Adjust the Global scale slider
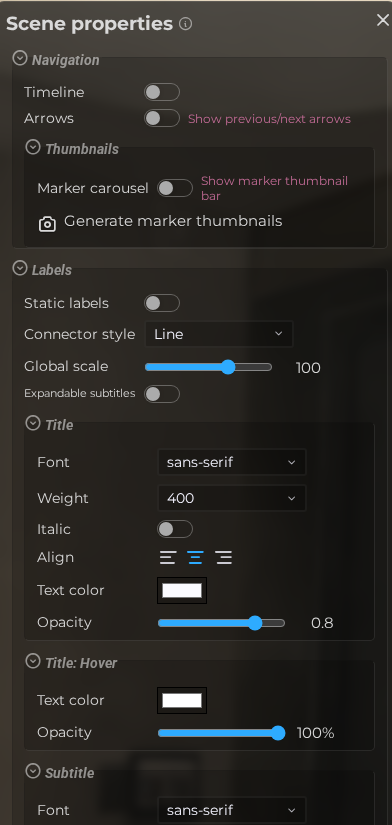This screenshot has width=392, height=825. click(x=208, y=367)
